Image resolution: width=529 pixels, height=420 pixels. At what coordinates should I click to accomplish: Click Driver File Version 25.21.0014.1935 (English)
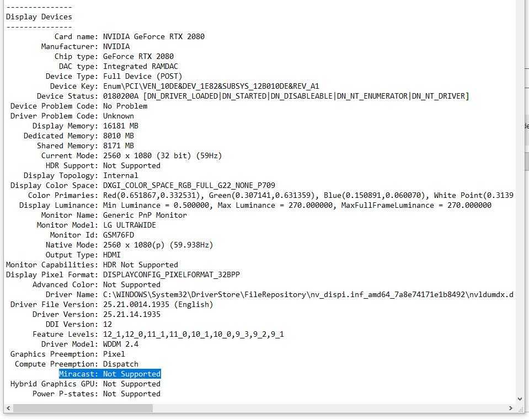(x=158, y=304)
